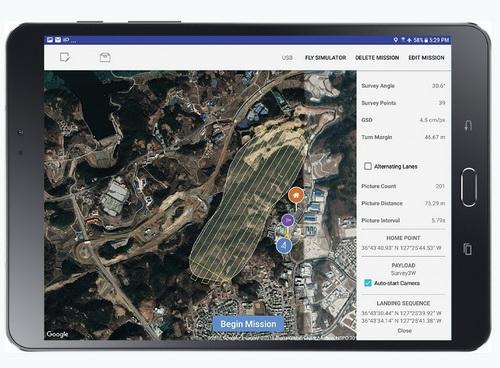Enable the Alternating Lanes checkbox

368,166
